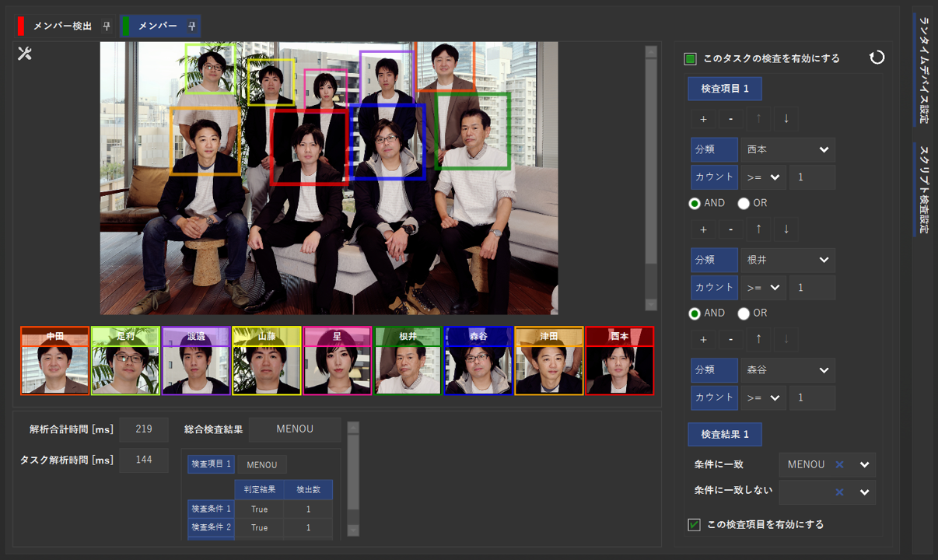The height and width of the screenshot is (560, 938).
Task: Open the >= operator dropdown under 西本
Action: tap(763, 177)
